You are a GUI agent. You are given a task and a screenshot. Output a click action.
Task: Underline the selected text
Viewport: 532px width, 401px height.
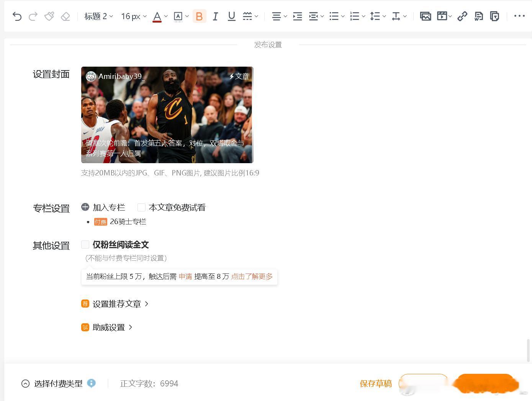[231, 16]
